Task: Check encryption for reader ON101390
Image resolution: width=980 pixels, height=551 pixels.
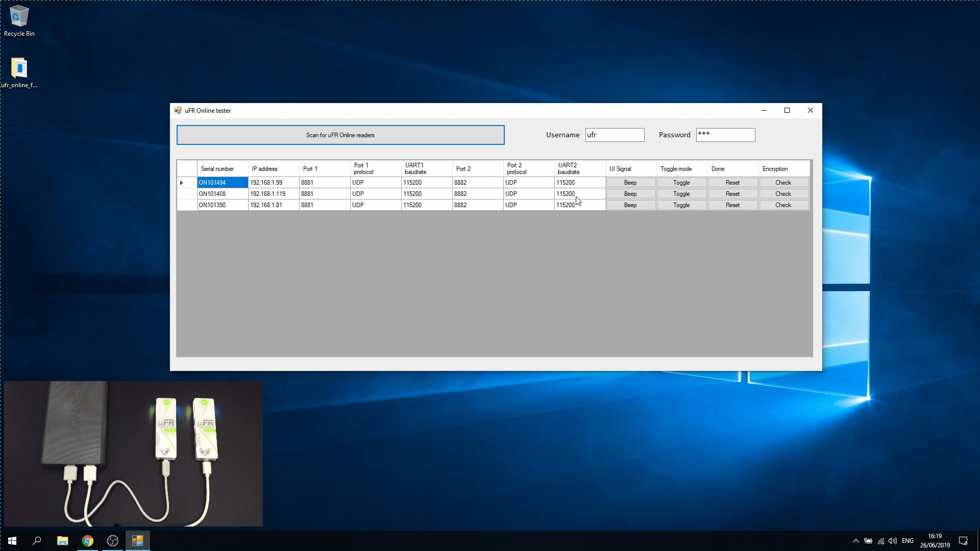Action: 783,205
